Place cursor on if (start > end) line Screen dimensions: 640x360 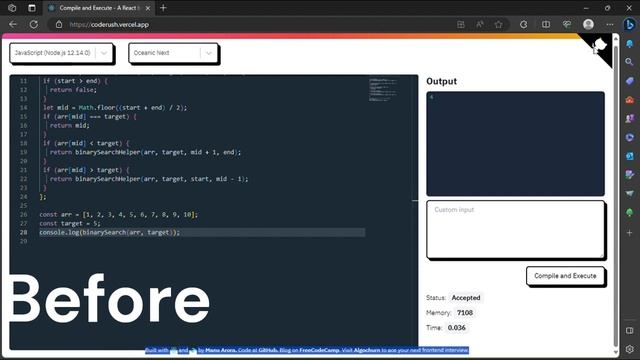pos(75,81)
